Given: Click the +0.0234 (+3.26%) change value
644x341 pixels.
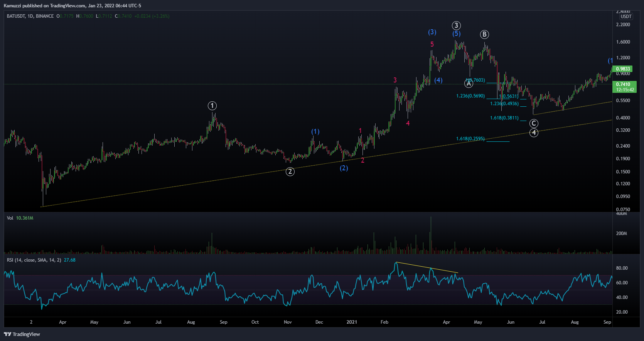Looking at the screenshot, I should coord(152,16).
